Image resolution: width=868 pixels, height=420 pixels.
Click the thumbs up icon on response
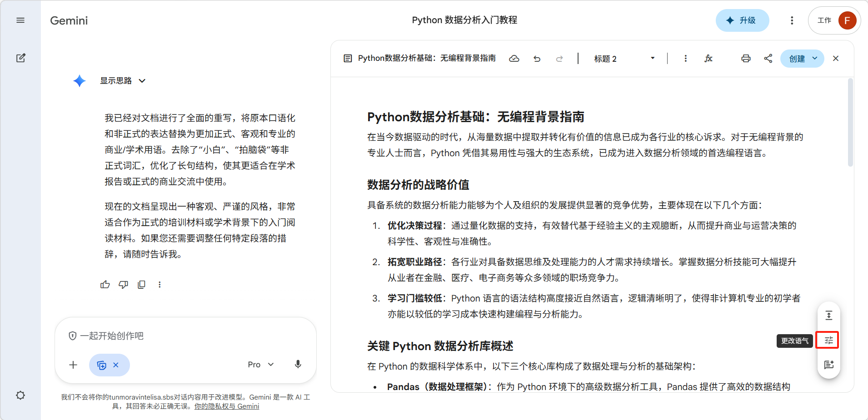coord(105,285)
